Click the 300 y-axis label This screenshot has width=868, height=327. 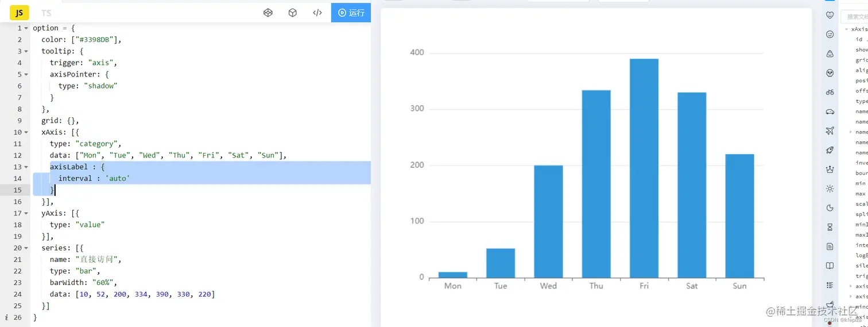(417, 109)
